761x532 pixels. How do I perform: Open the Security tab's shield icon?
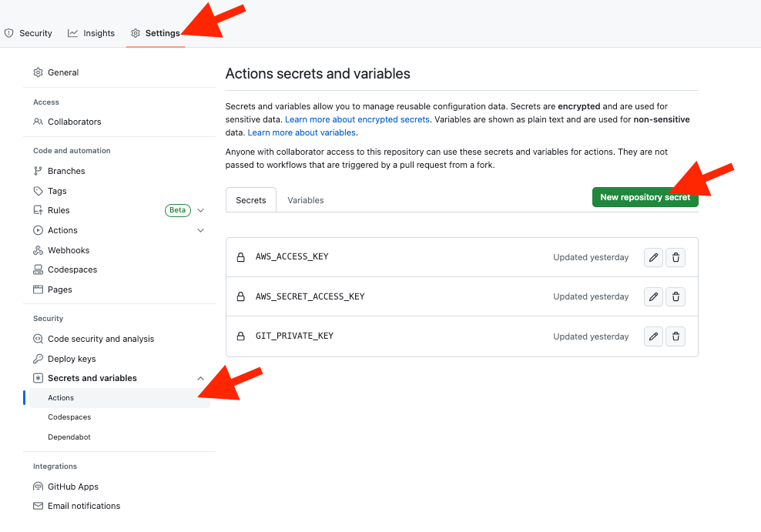click(x=8, y=32)
